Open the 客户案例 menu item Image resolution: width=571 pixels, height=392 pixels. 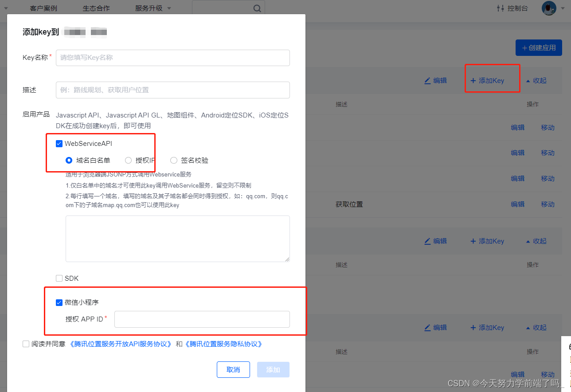43,8
